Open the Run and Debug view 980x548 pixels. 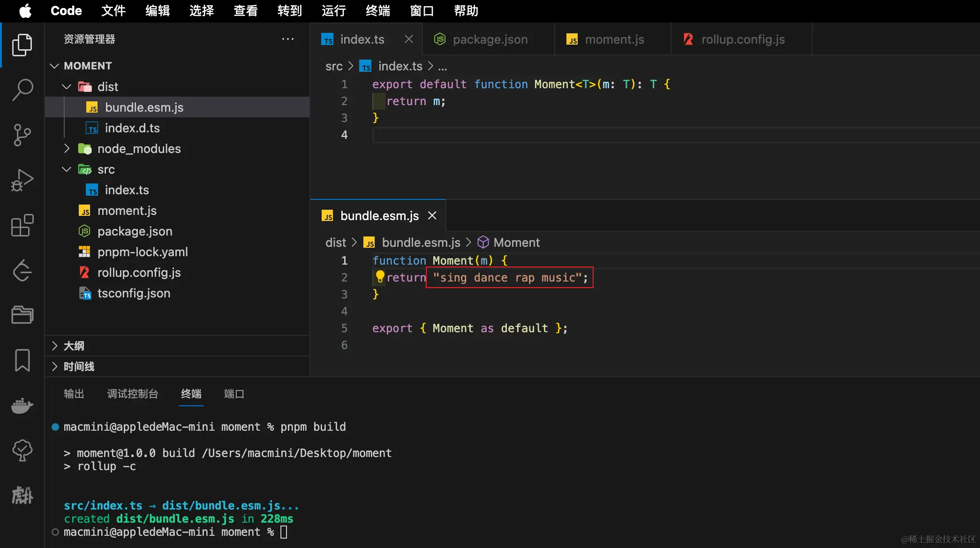point(22,180)
